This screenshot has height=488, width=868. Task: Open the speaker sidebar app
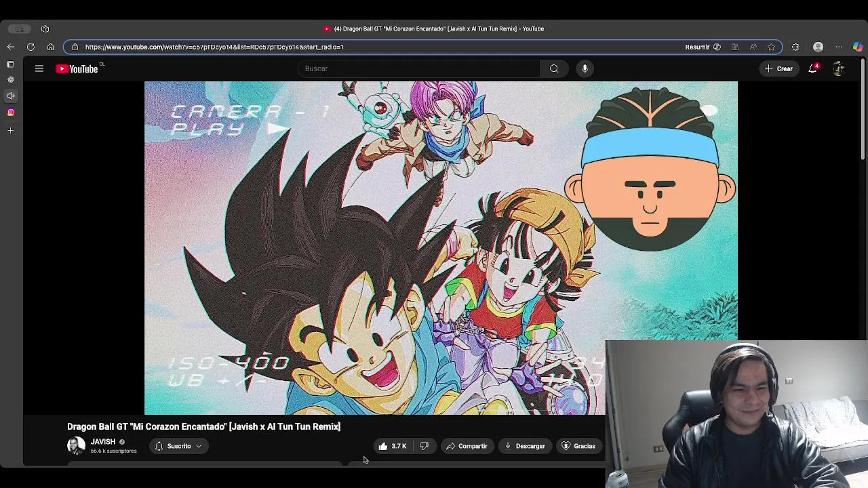point(10,96)
